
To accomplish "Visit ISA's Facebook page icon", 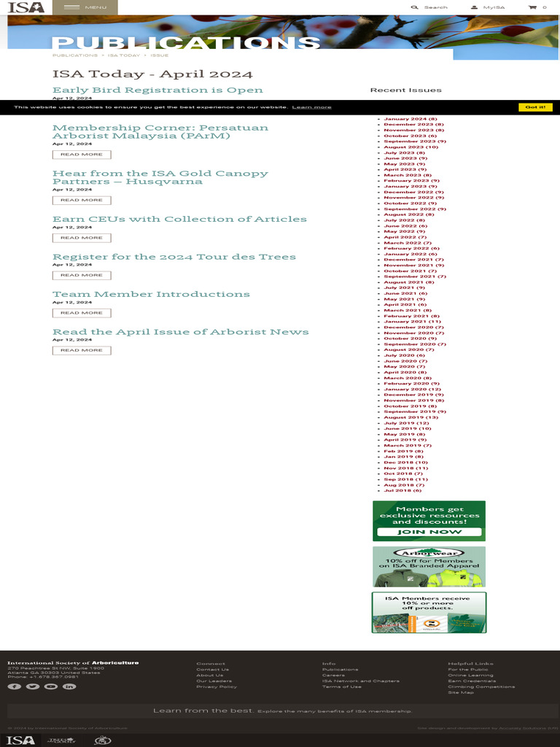I will (15, 686).
